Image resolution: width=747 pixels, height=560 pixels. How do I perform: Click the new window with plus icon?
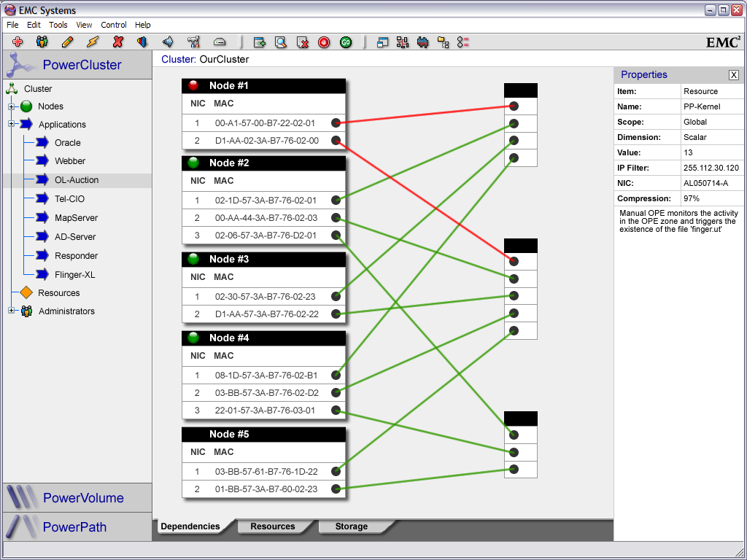pyautogui.click(x=259, y=42)
